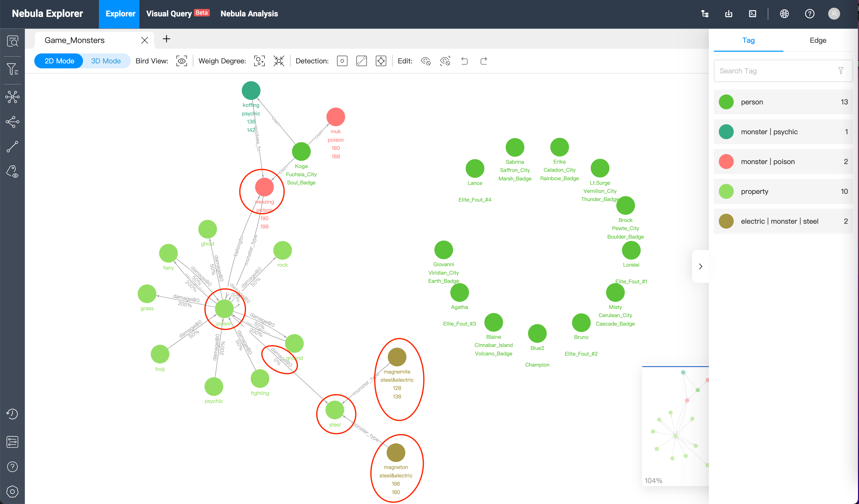Click the person tag color swatch
859x504 pixels.
[x=726, y=102]
